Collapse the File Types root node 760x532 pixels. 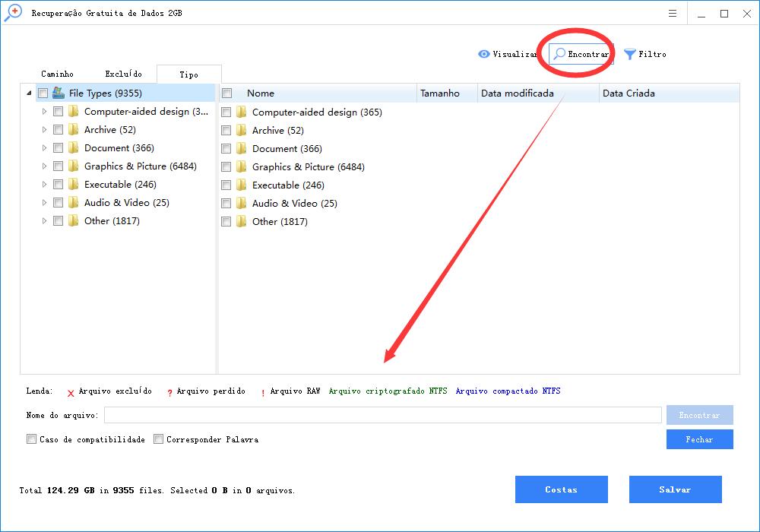pos(29,93)
